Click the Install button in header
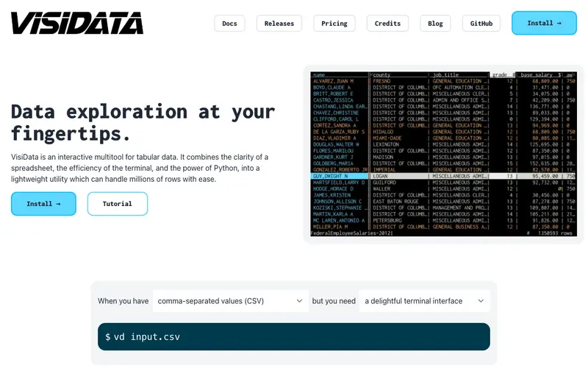 click(544, 23)
